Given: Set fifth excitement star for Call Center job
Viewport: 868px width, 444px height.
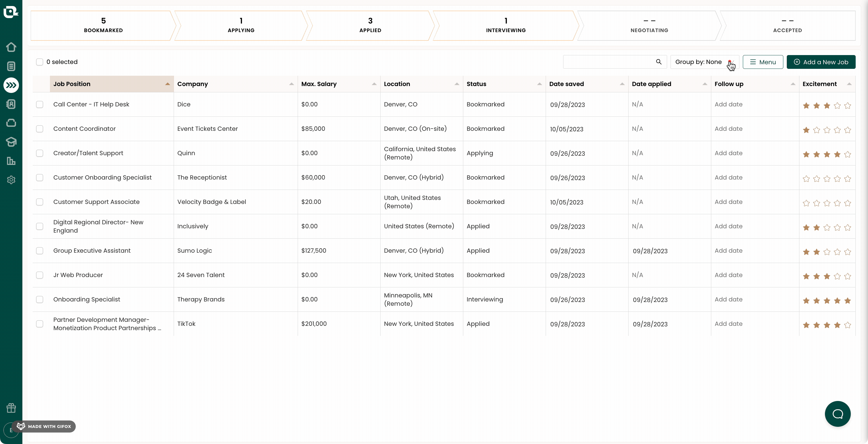Looking at the screenshot, I should pos(847,106).
